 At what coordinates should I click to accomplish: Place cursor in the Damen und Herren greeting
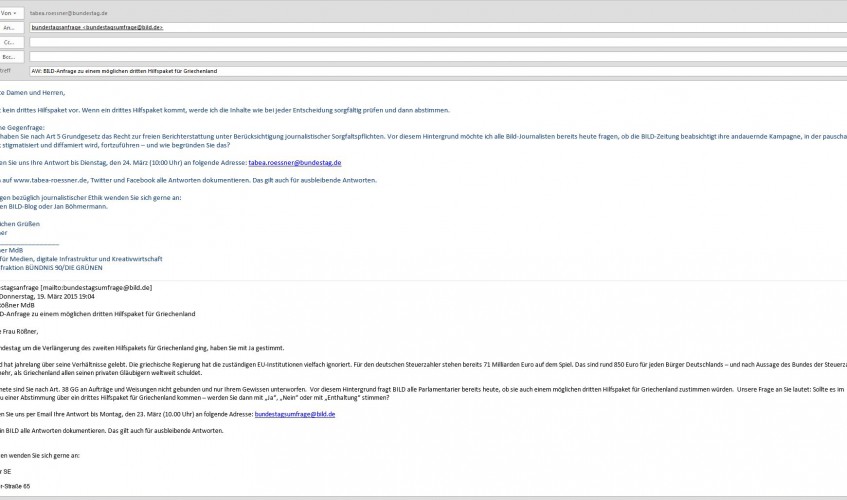click(x=32, y=93)
